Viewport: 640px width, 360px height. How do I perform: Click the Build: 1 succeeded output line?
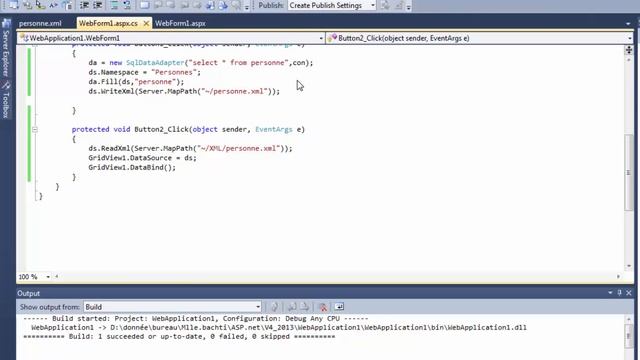tap(179, 337)
